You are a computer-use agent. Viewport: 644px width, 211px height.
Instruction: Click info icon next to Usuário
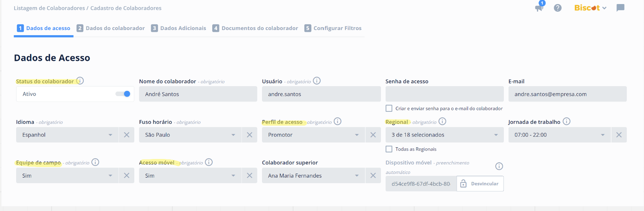pos(317,81)
